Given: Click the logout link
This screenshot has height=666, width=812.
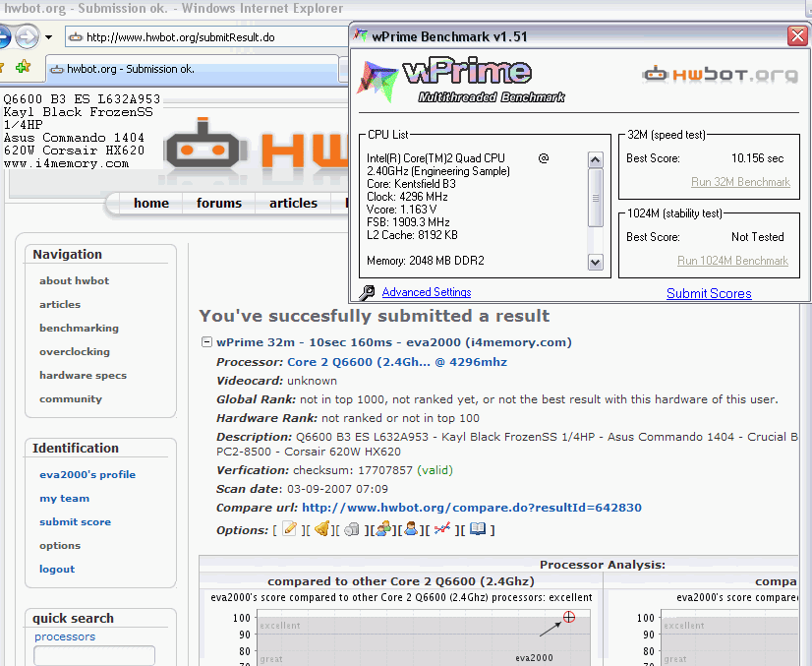Looking at the screenshot, I should pos(57,569).
